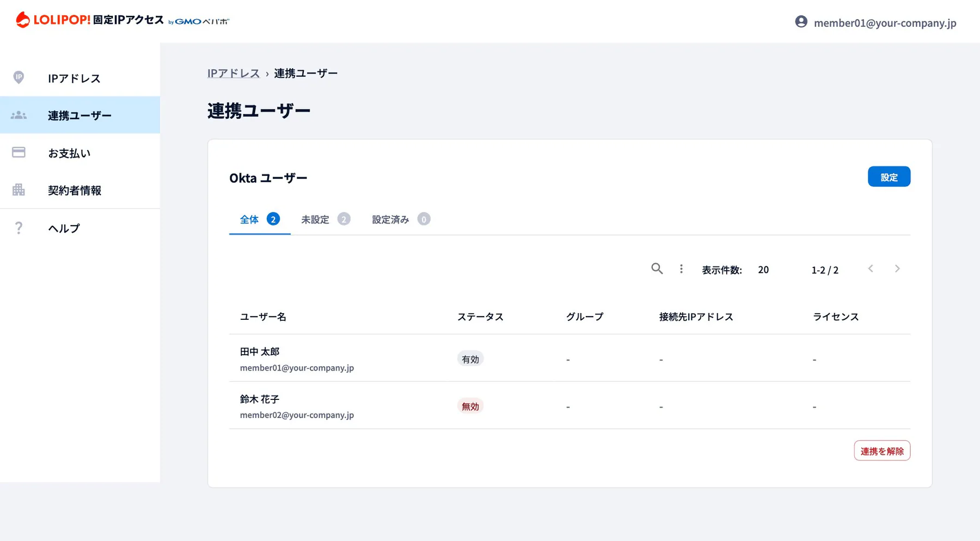Switch to the 全体 tab
Image resolution: width=980 pixels, height=541 pixels.
pos(260,220)
